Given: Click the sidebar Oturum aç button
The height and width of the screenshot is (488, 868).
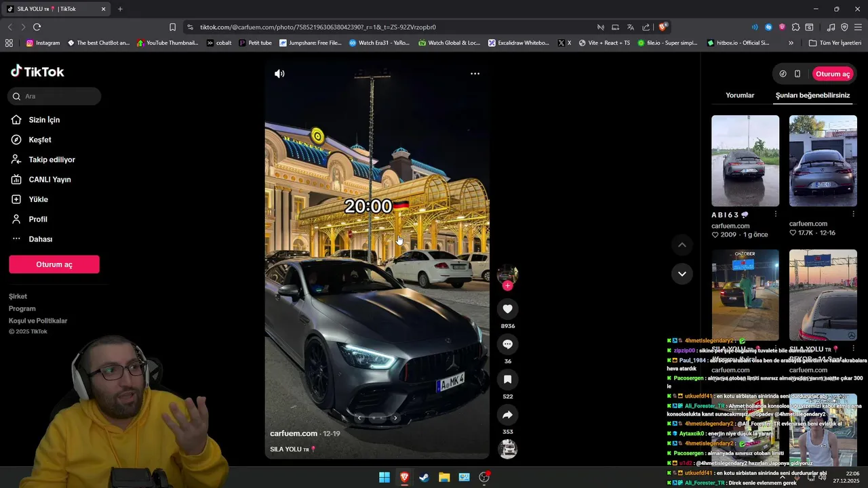Looking at the screenshot, I should 54,264.
